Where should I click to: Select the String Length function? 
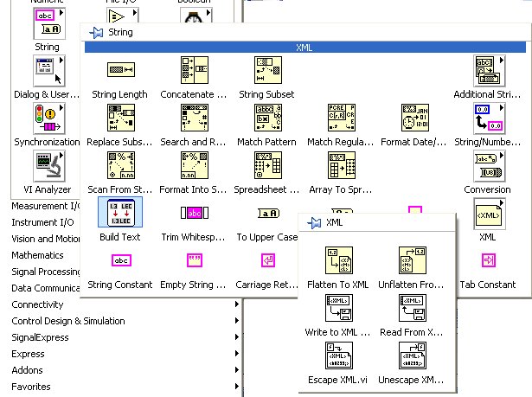(x=121, y=70)
